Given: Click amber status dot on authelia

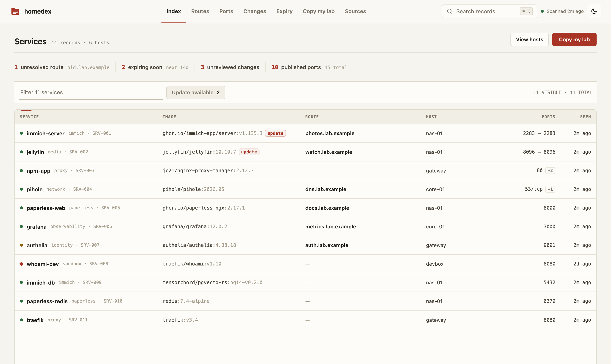Looking at the screenshot, I should 21,245.
